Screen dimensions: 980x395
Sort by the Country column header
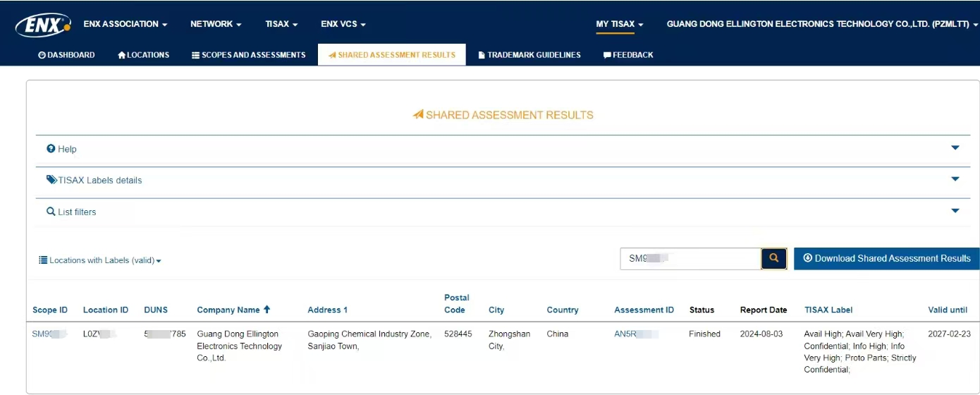[x=563, y=310]
